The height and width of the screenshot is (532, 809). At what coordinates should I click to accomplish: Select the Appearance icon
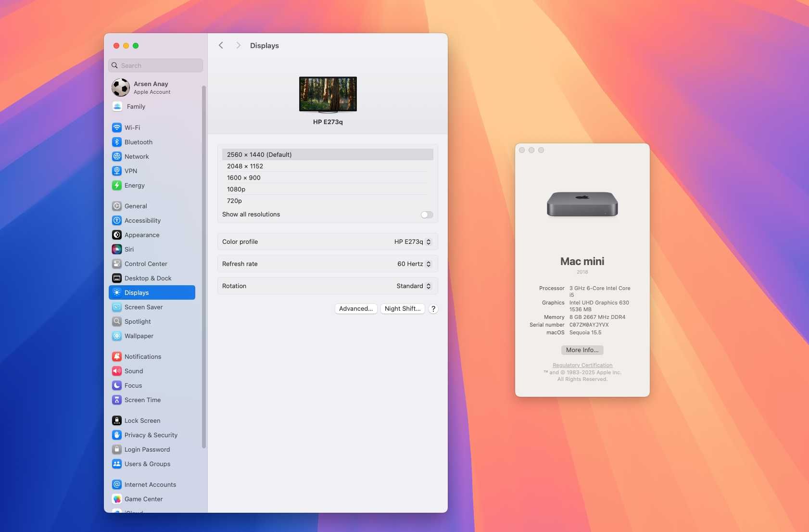(117, 235)
